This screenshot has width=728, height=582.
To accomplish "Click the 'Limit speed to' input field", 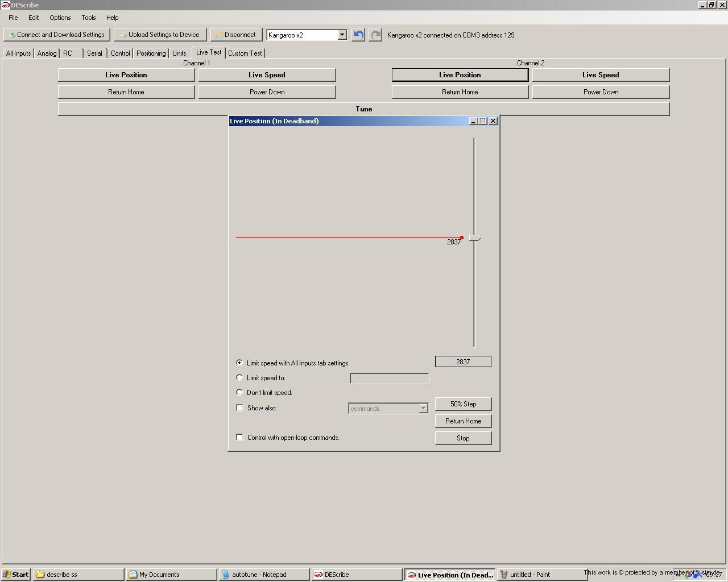I will (389, 379).
